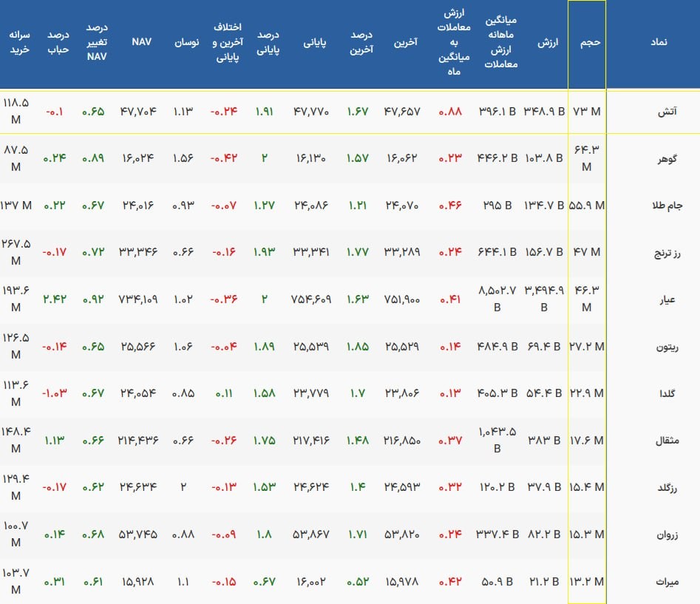Click آتش volume value ۷۳ M
Screen dimensions: 700x604
click(x=587, y=112)
